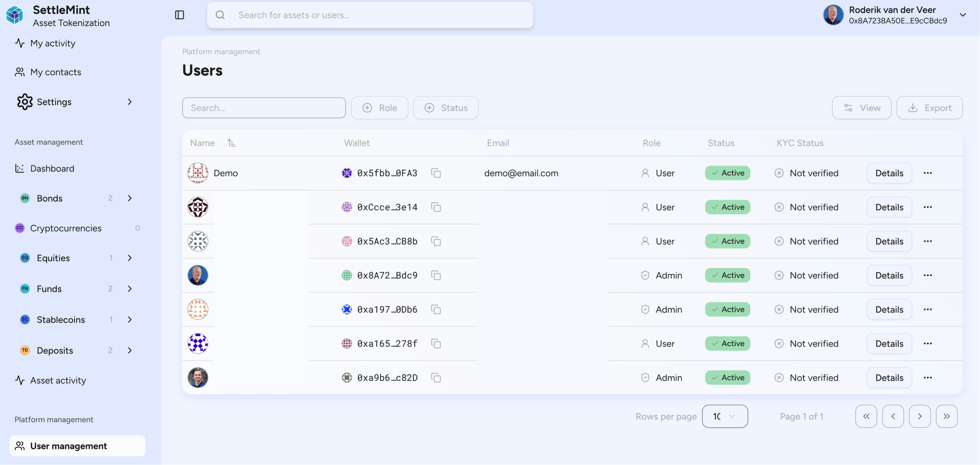Open the asset Dashboard

click(52, 168)
